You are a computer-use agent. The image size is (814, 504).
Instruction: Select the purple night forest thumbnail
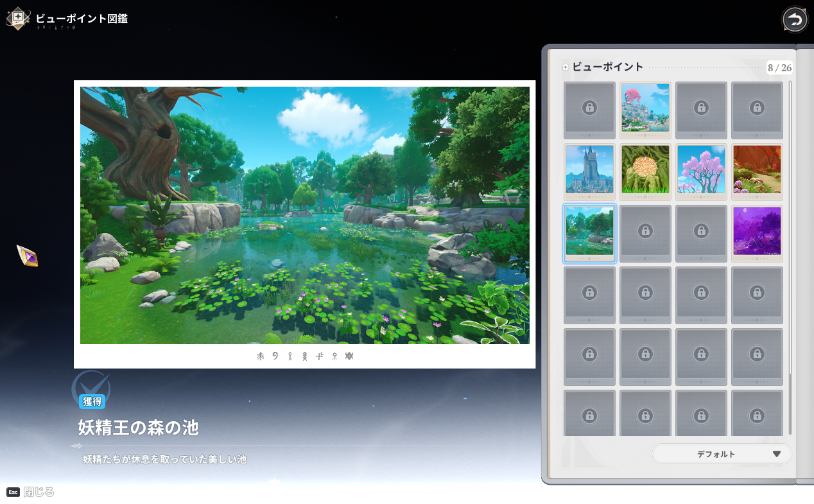757,231
